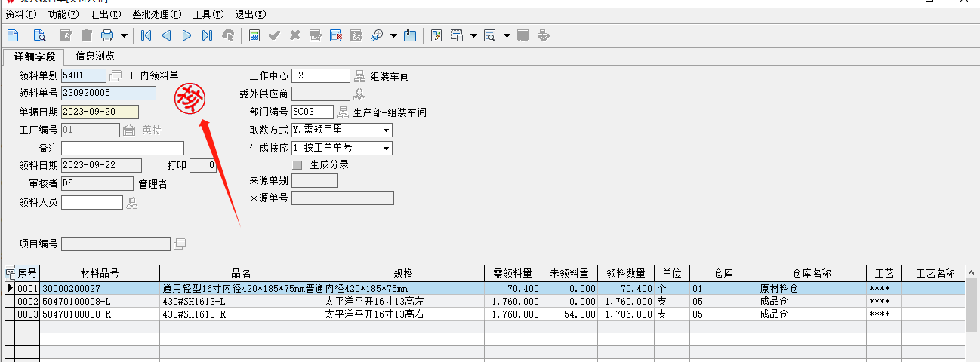Click the lookup icon beside 领料单别

coord(116,75)
